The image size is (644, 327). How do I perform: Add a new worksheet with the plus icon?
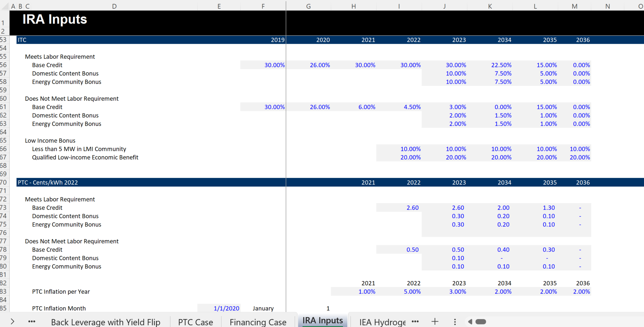point(435,321)
